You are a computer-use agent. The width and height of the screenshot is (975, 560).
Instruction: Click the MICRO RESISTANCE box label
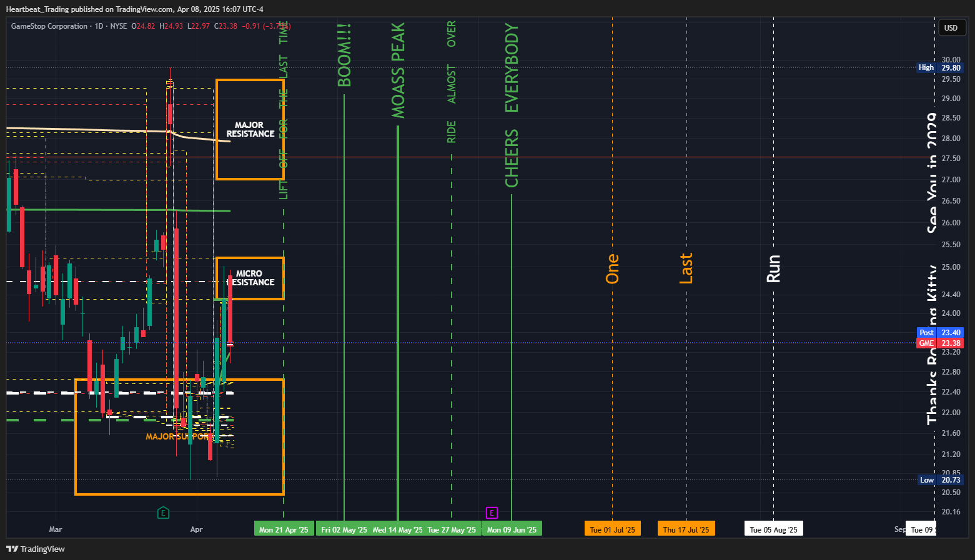pos(250,278)
